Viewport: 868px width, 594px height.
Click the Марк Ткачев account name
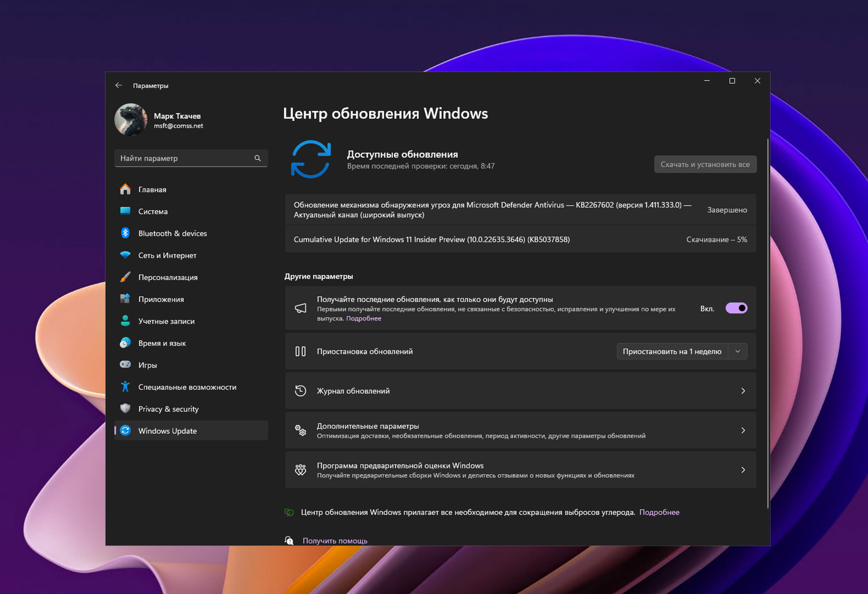point(177,116)
